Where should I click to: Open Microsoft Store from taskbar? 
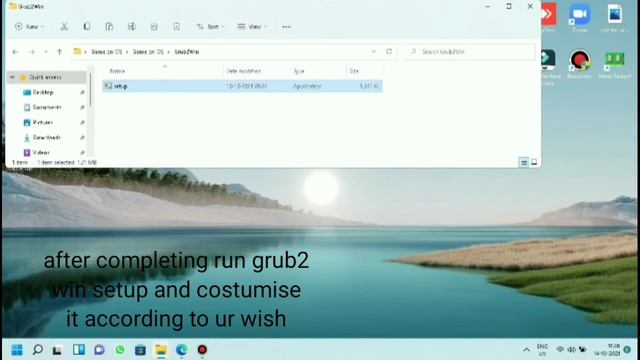pyautogui.click(x=140, y=350)
